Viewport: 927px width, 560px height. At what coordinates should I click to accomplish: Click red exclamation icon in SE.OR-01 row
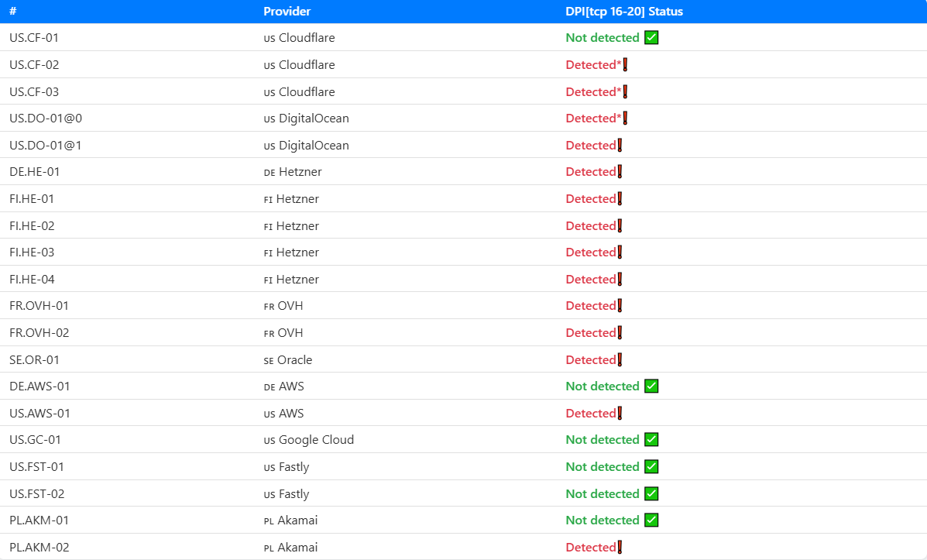pos(620,360)
